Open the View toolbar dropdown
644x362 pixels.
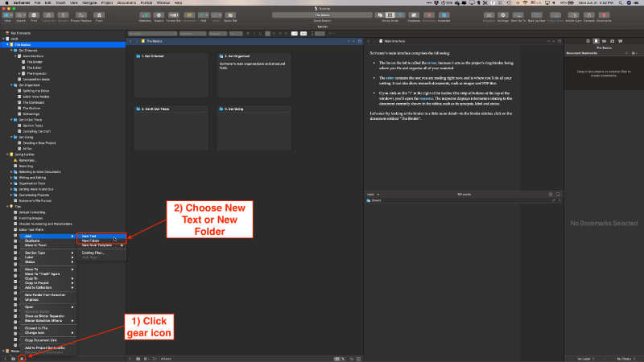click(7, 15)
